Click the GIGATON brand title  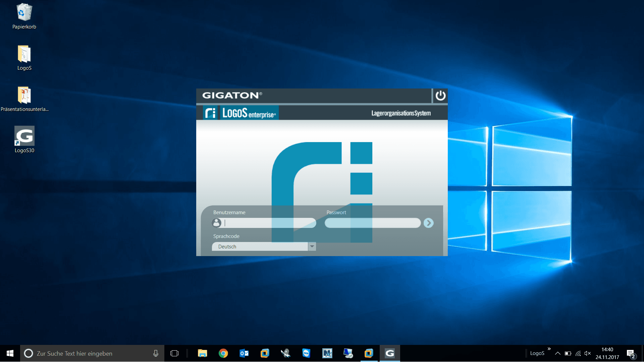(232, 96)
